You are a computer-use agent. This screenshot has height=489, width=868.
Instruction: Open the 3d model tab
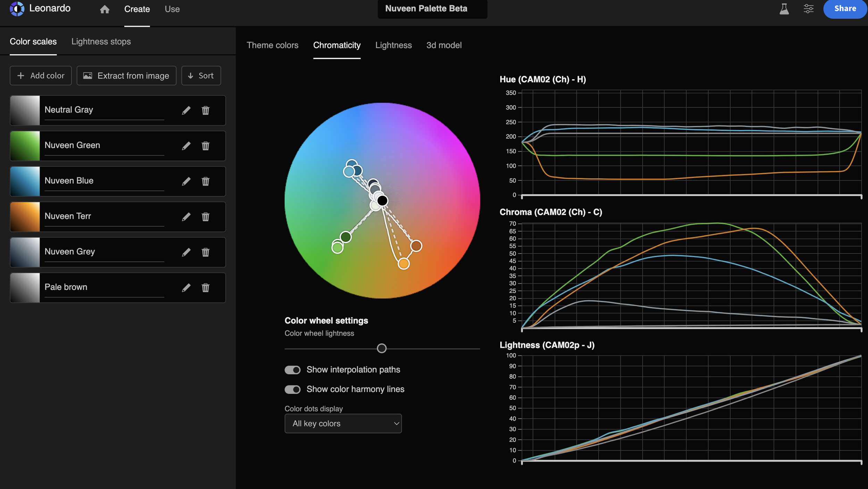[x=444, y=45]
